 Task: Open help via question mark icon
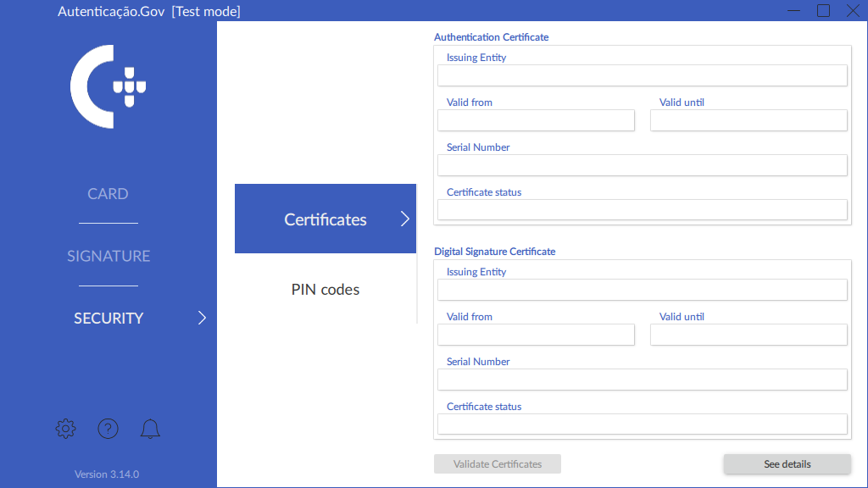coord(108,429)
